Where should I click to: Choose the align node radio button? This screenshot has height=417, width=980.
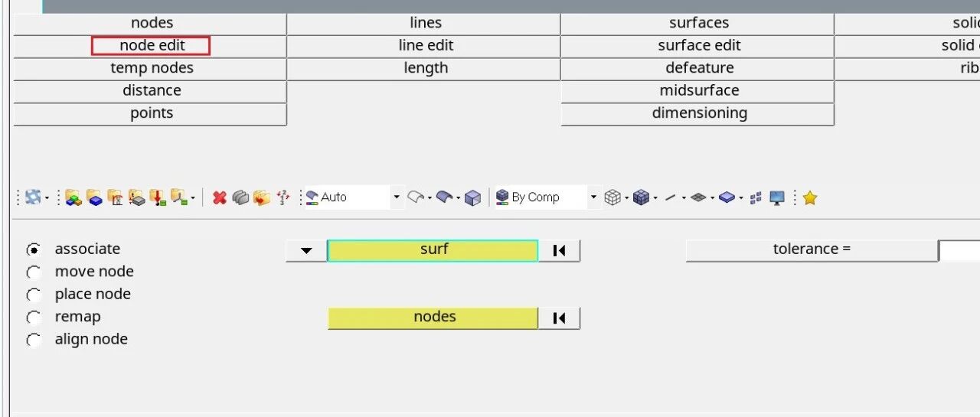pyautogui.click(x=34, y=340)
